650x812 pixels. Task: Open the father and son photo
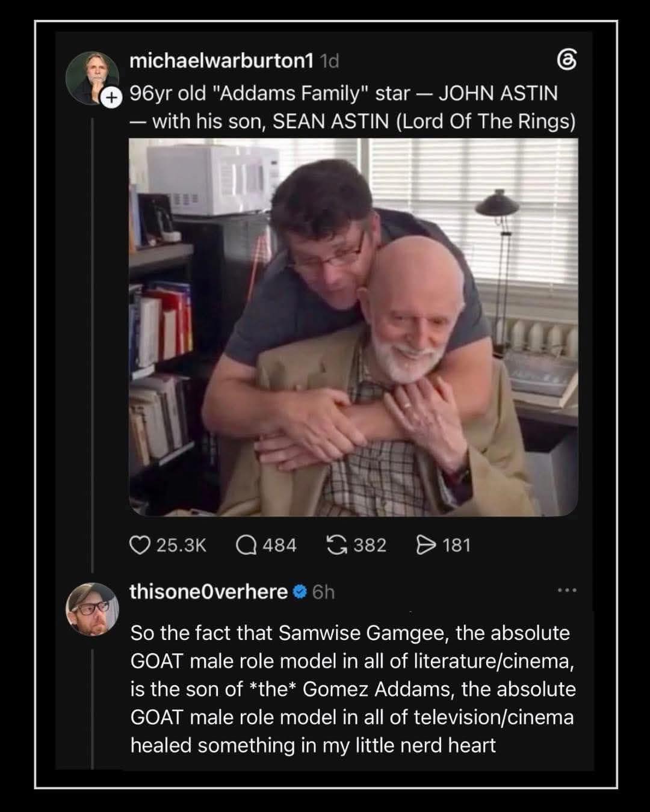point(354,327)
